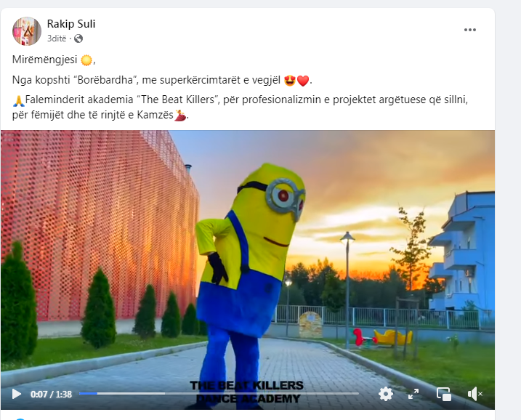Image resolution: width=521 pixels, height=420 pixels.
Task: Click the red heart emoji
Action: pos(303,81)
